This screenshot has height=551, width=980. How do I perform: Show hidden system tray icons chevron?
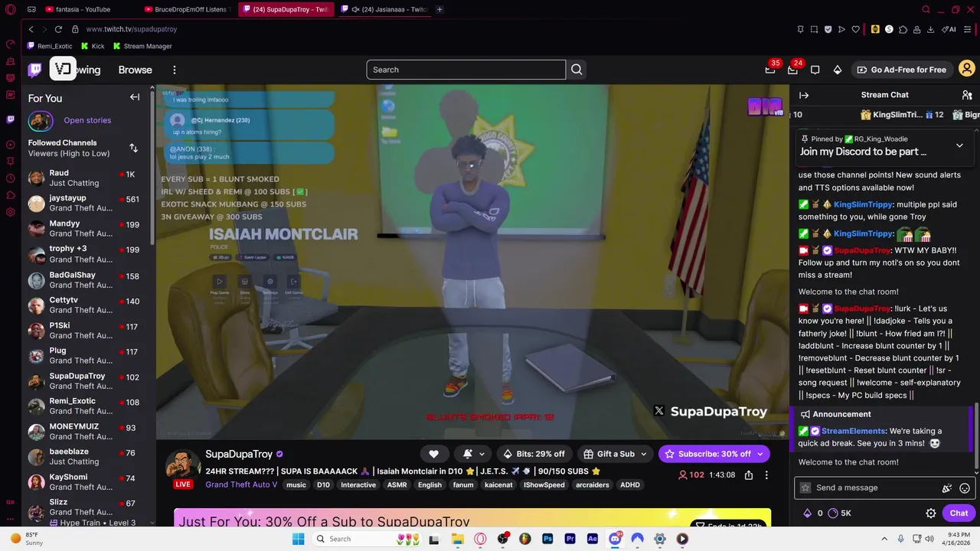[884, 539]
